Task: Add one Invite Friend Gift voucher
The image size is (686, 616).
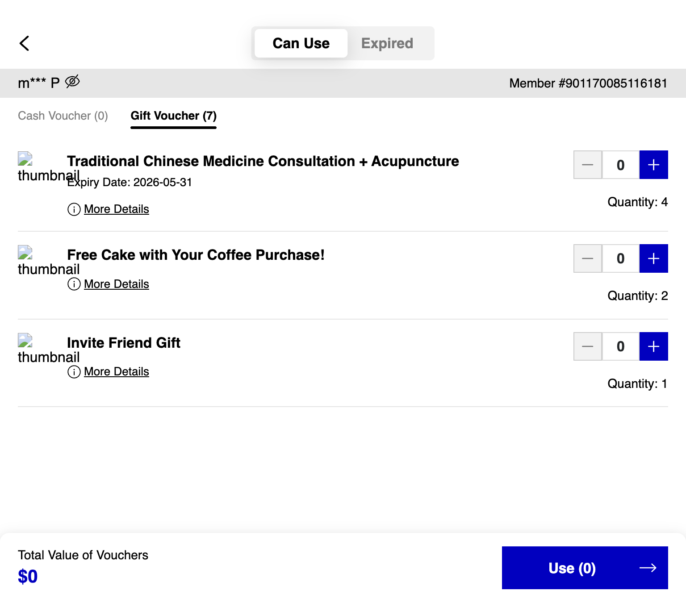Action: (654, 346)
